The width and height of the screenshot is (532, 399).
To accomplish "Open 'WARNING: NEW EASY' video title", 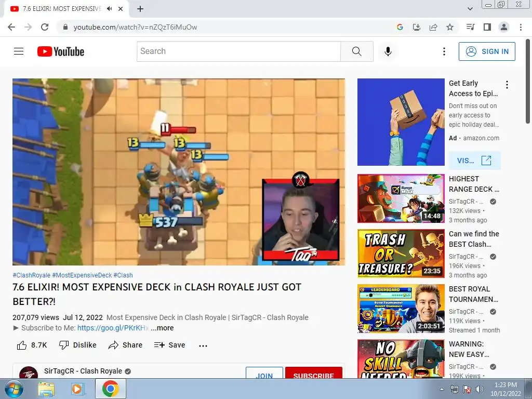I will 469,349.
